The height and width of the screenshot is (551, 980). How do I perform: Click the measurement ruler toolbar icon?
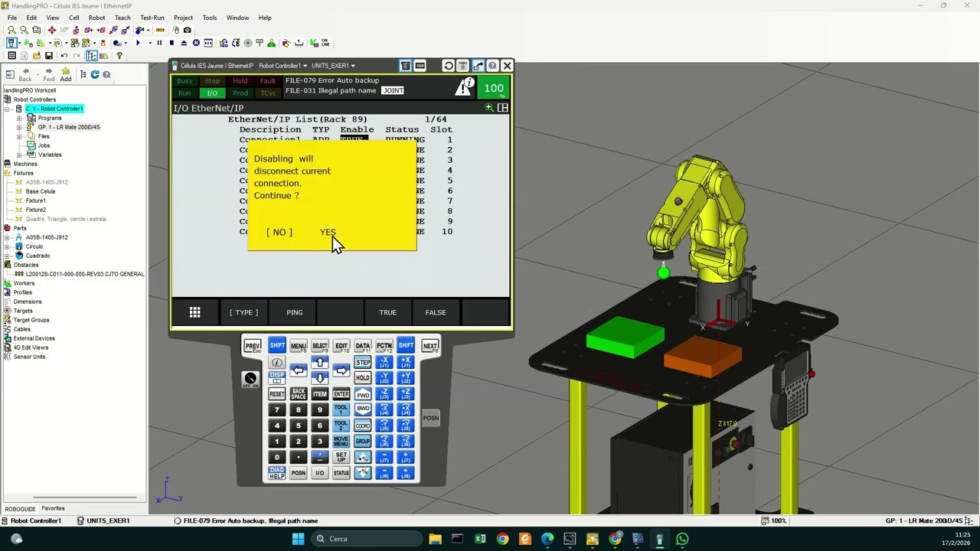(160, 31)
